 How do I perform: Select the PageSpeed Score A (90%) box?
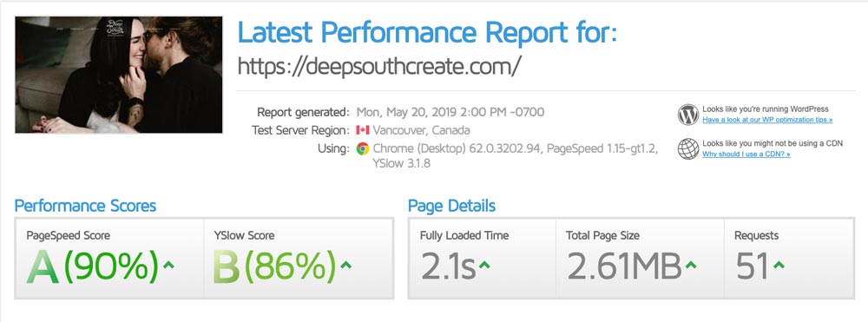point(109,259)
